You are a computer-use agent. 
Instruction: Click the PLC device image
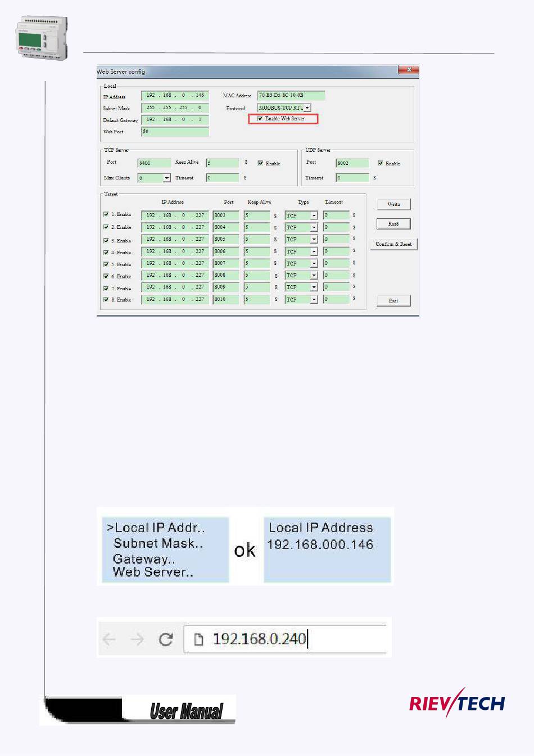point(41,38)
